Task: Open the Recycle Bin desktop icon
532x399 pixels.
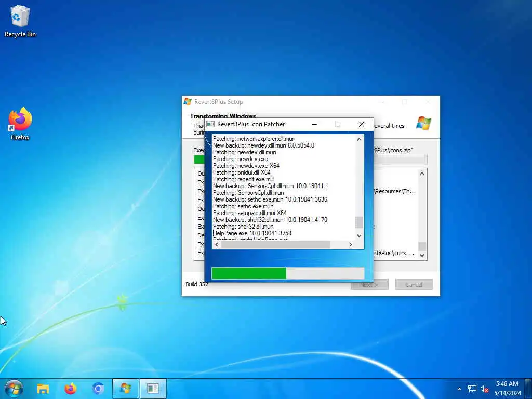Action: point(20,21)
